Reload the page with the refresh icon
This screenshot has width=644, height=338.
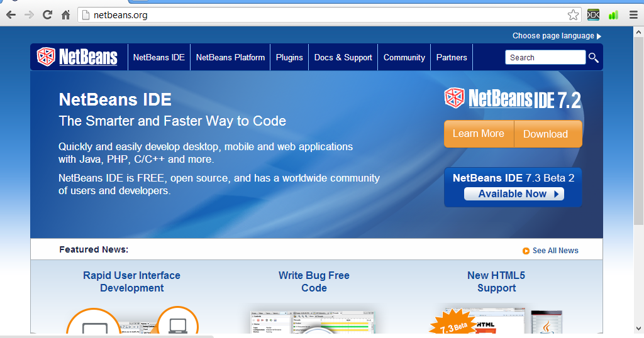[x=48, y=15]
